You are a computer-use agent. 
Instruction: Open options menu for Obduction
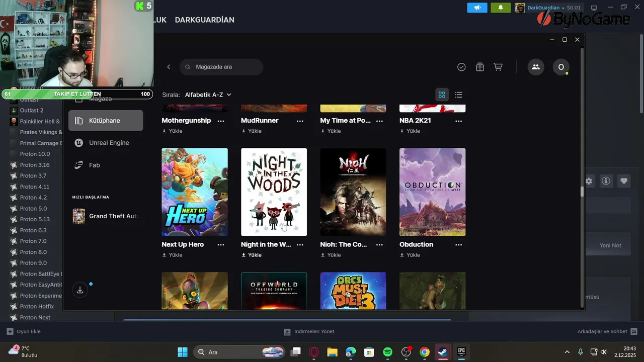[458, 245]
